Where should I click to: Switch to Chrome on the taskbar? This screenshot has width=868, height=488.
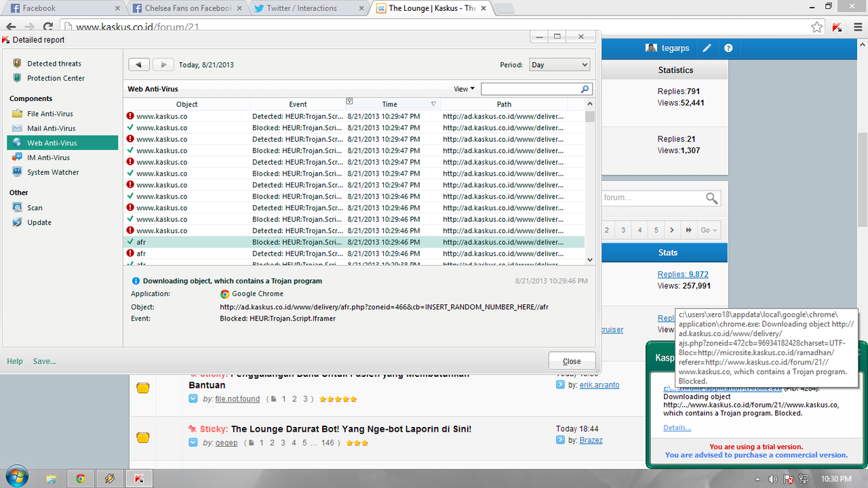80,479
